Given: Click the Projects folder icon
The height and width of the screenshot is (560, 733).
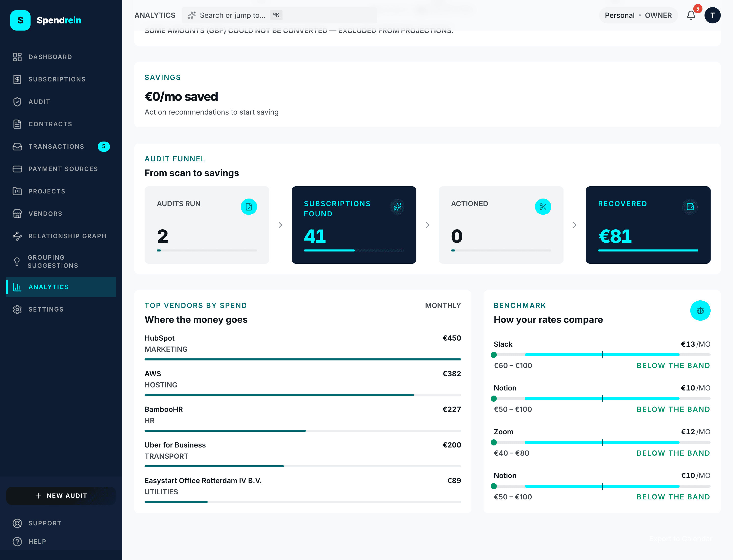Looking at the screenshot, I should click(x=17, y=191).
